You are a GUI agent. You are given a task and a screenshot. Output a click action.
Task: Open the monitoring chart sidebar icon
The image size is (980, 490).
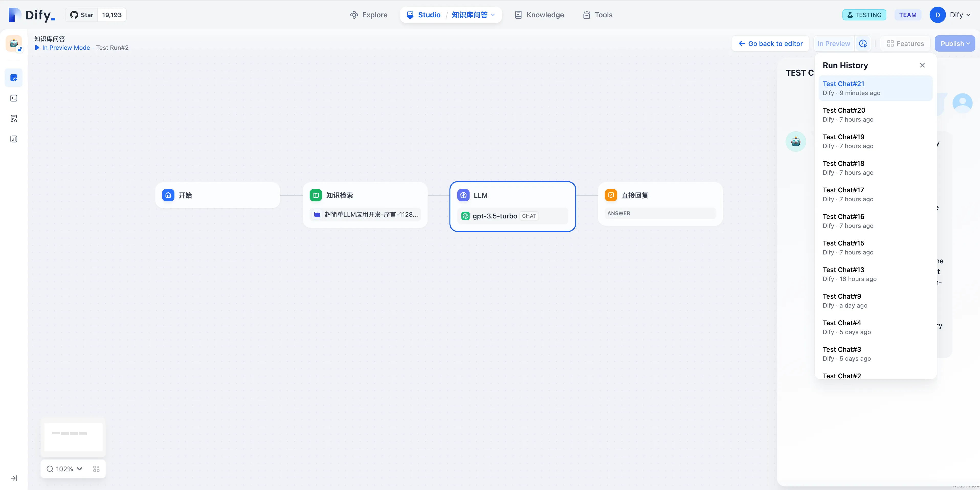pyautogui.click(x=14, y=139)
